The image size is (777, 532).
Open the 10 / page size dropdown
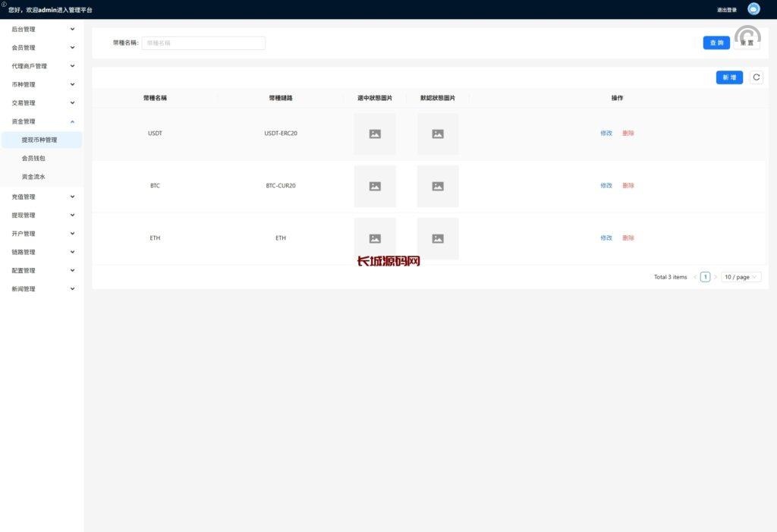741,277
